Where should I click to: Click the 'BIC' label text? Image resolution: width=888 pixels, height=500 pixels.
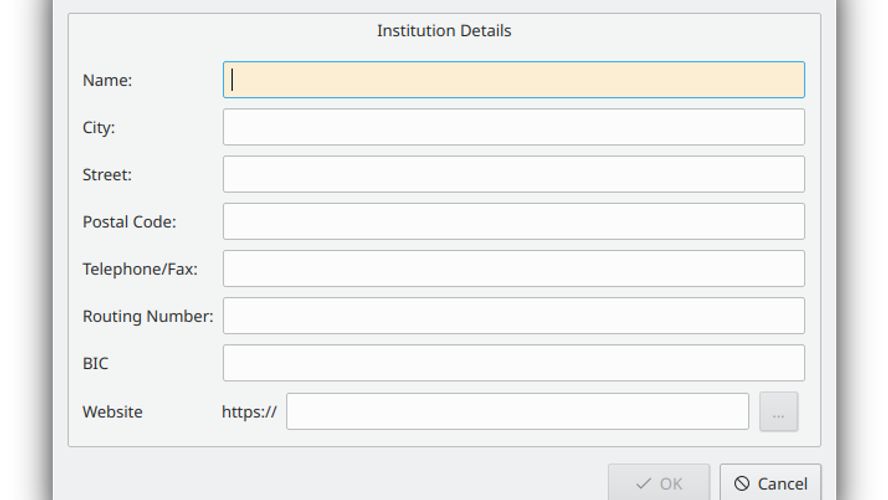[x=95, y=364]
